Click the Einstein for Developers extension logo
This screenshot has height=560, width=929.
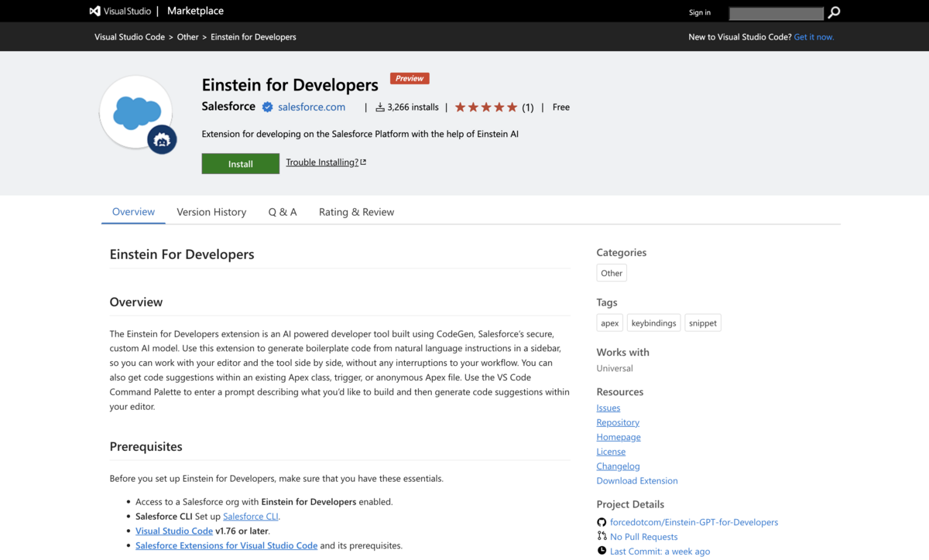[136, 113]
